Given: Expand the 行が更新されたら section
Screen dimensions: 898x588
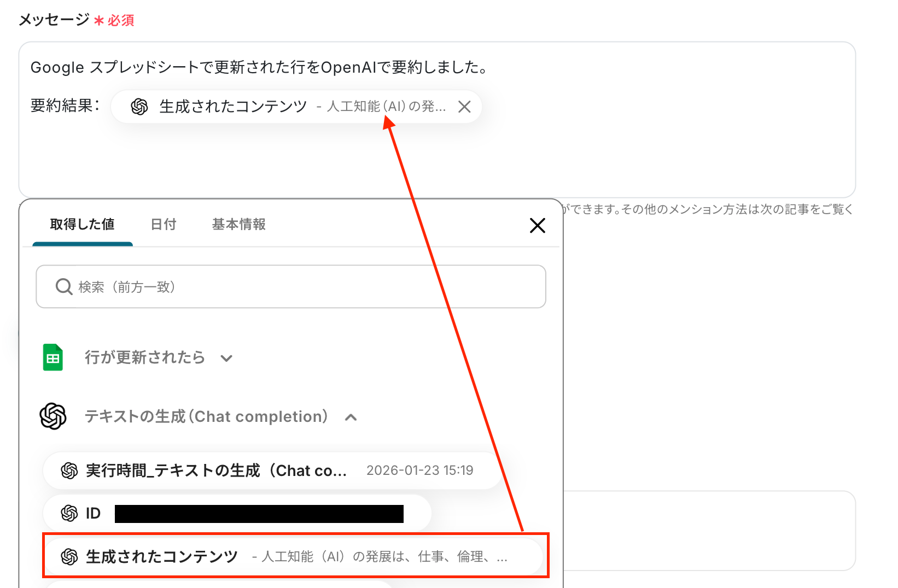Looking at the screenshot, I should 226,358.
